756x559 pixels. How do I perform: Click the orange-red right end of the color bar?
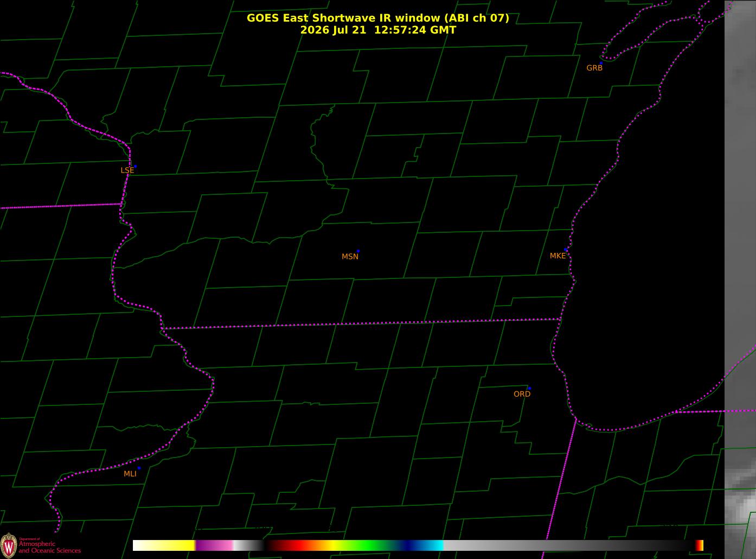700,545
